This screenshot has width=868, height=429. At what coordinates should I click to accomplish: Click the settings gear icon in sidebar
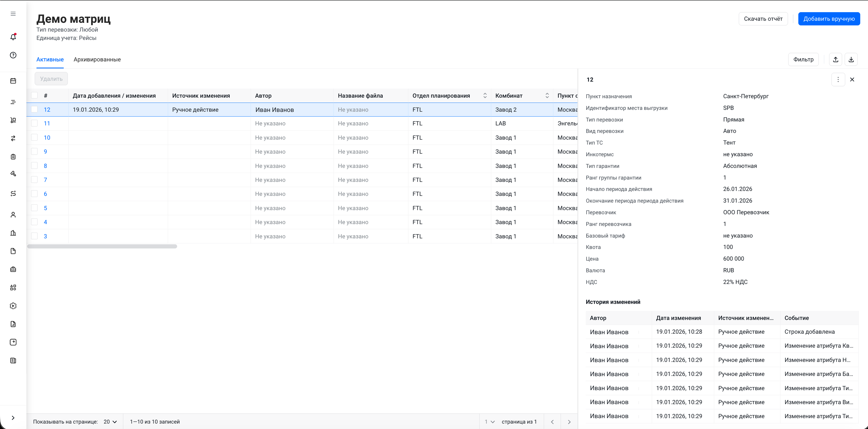coord(13,306)
